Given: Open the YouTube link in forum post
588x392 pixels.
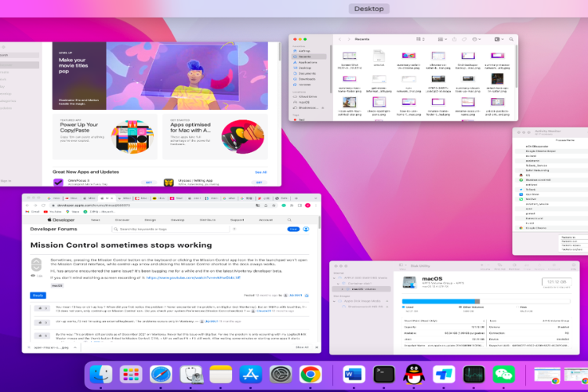Looking at the screenshot, I should pos(193,278).
